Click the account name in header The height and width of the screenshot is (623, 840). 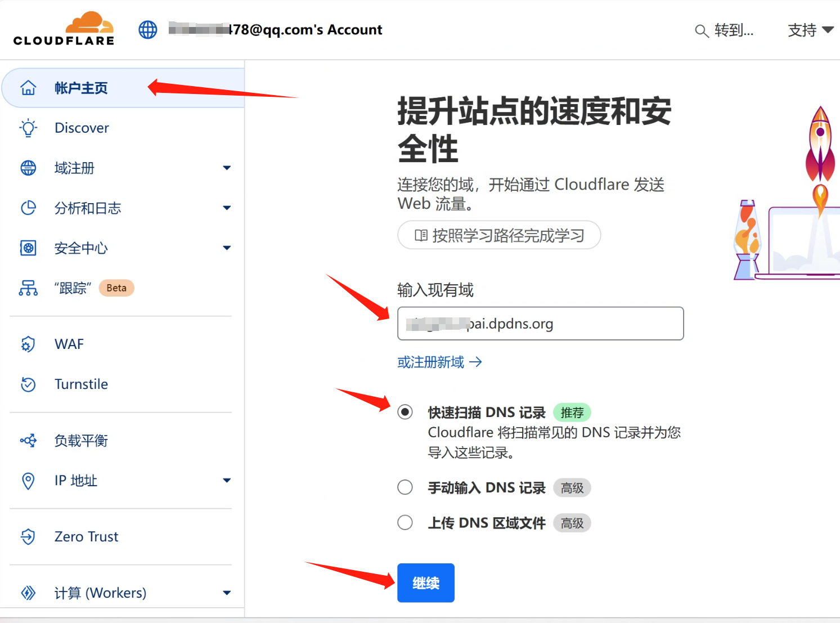275,29
